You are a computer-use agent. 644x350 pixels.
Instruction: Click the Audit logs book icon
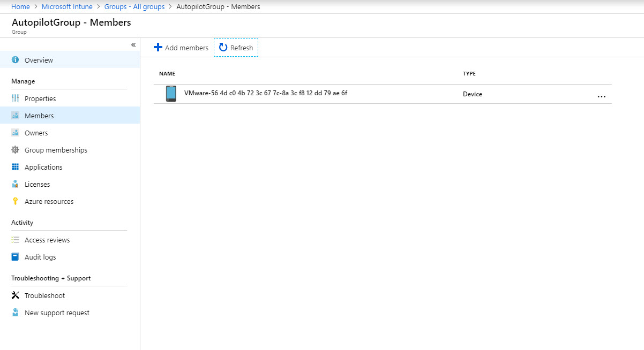pyautogui.click(x=15, y=257)
